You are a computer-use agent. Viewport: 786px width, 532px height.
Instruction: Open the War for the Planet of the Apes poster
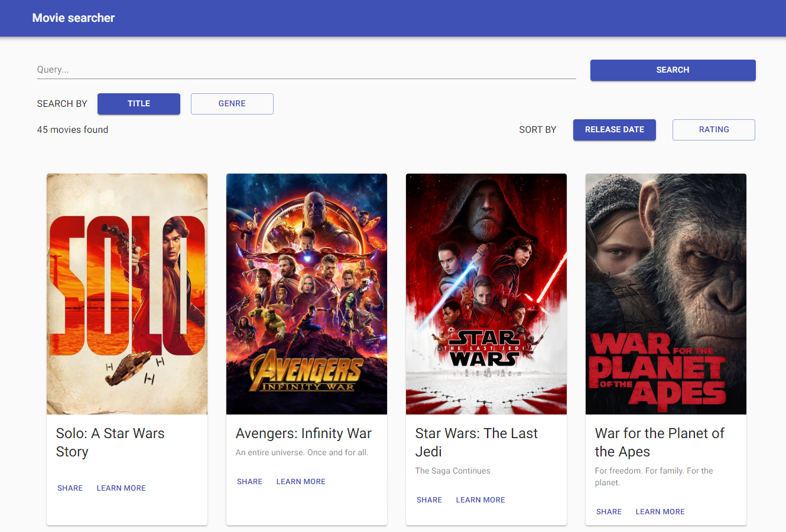click(666, 294)
